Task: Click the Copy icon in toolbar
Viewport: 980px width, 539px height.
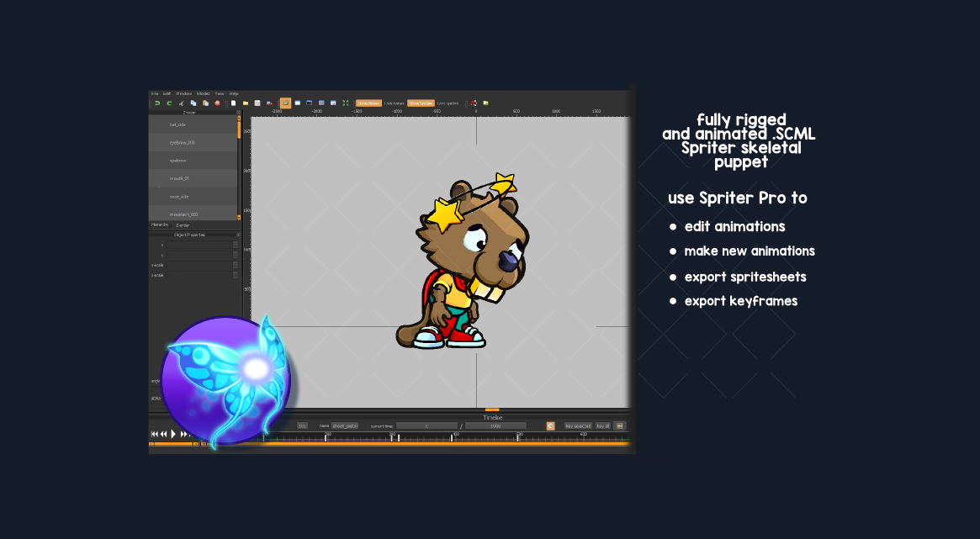Action: [x=193, y=103]
